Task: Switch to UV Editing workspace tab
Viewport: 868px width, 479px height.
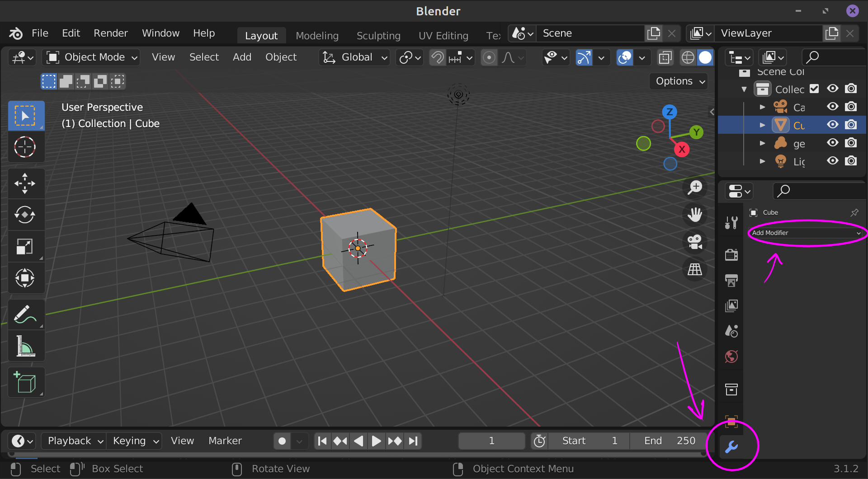Action: click(443, 36)
